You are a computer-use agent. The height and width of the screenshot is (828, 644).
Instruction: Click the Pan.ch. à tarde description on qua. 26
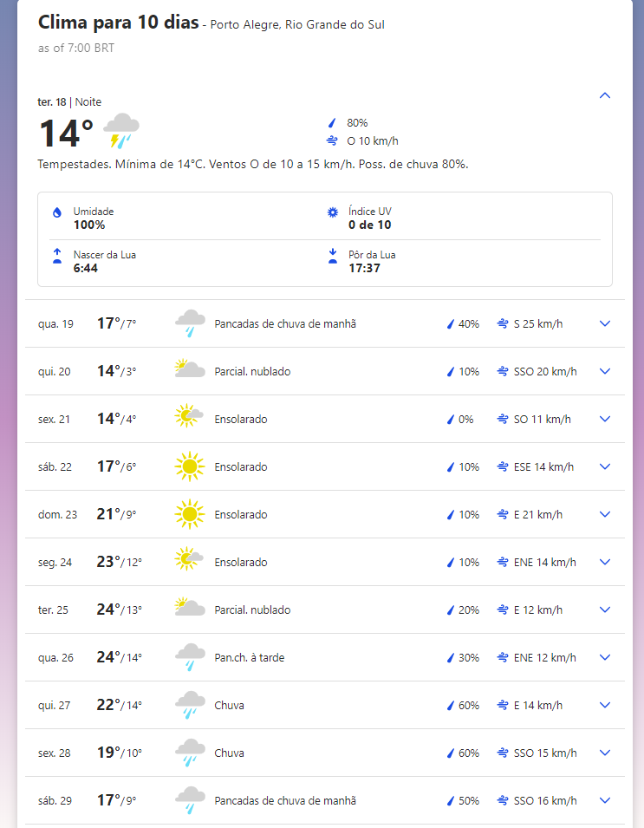tap(249, 657)
